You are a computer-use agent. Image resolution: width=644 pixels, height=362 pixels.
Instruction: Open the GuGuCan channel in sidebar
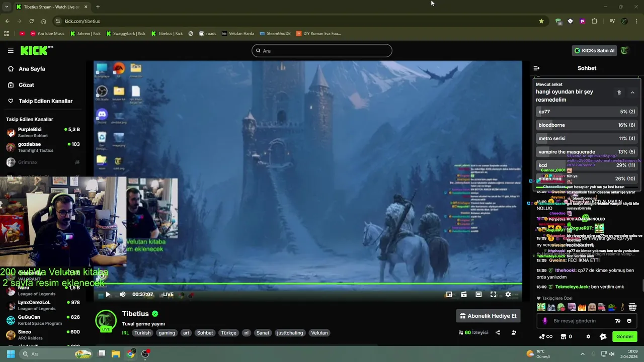pos(43,320)
